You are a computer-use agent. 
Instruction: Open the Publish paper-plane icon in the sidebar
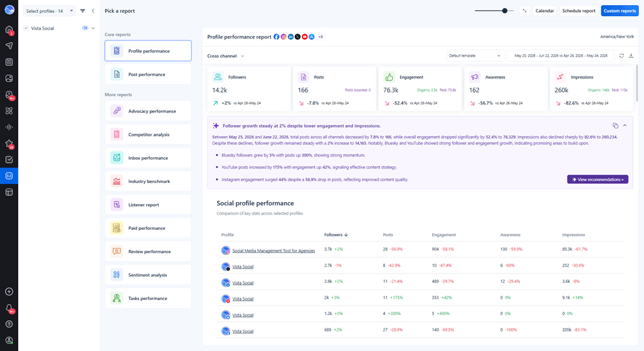tap(9, 46)
